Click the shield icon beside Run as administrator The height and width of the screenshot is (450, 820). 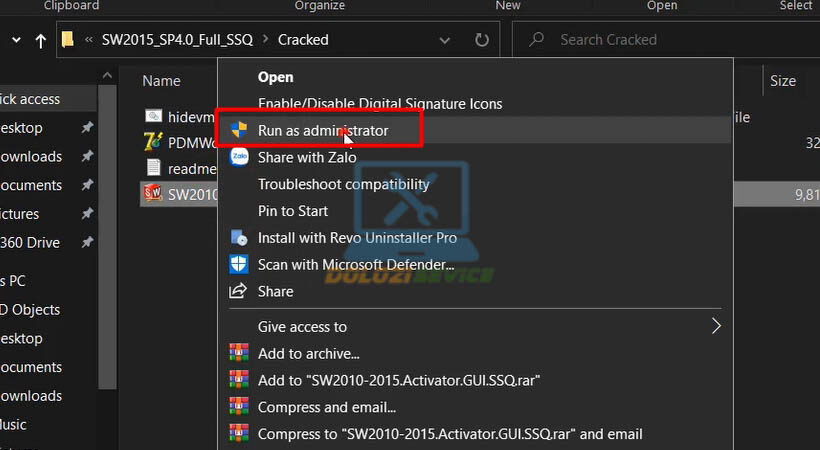tap(239, 130)
